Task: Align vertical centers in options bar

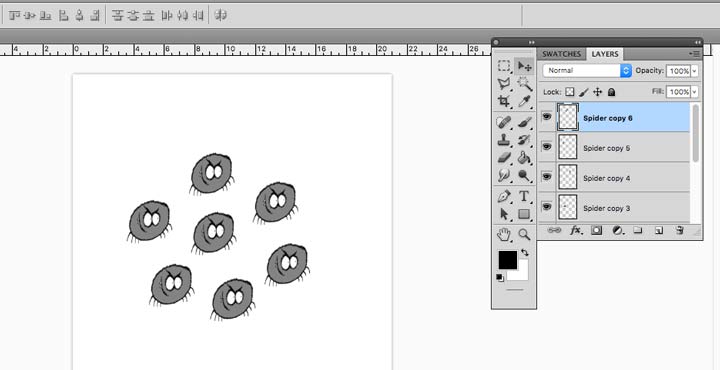Action: pos(30,16)
